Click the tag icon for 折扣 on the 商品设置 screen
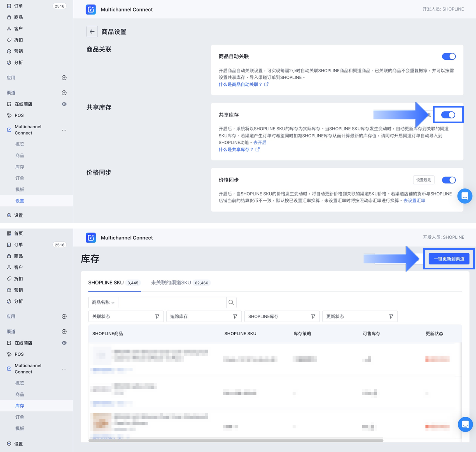Screen dimensions: 476x452 (9, 40)
